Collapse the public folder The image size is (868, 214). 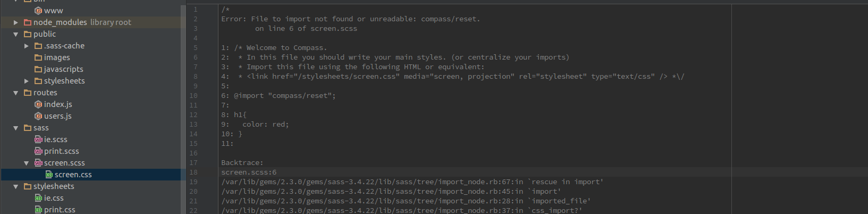point(16,34)
